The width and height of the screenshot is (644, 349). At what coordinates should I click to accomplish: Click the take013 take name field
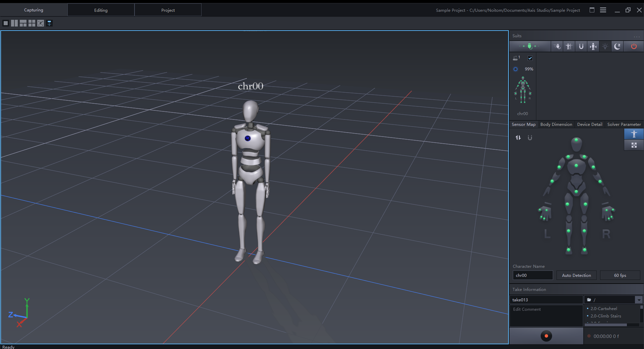[546, 300]
